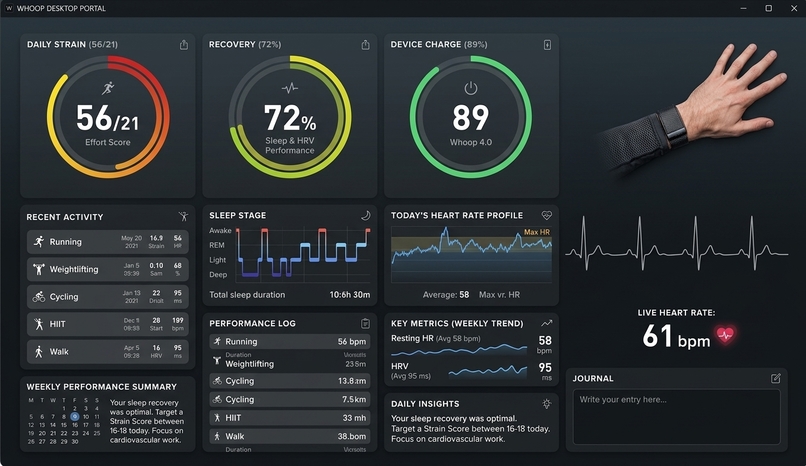Click the Walk icon in Recent Activity

(x=39, y=351)
